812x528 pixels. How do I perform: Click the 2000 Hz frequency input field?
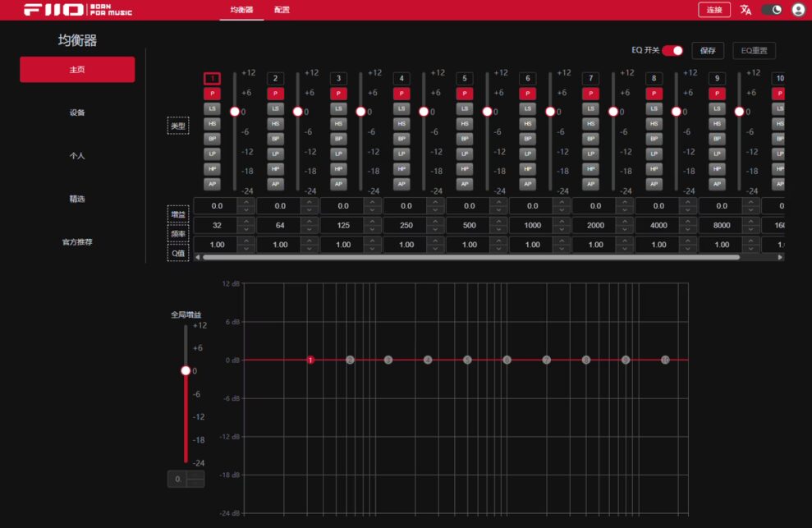click(x=595, y=225)
